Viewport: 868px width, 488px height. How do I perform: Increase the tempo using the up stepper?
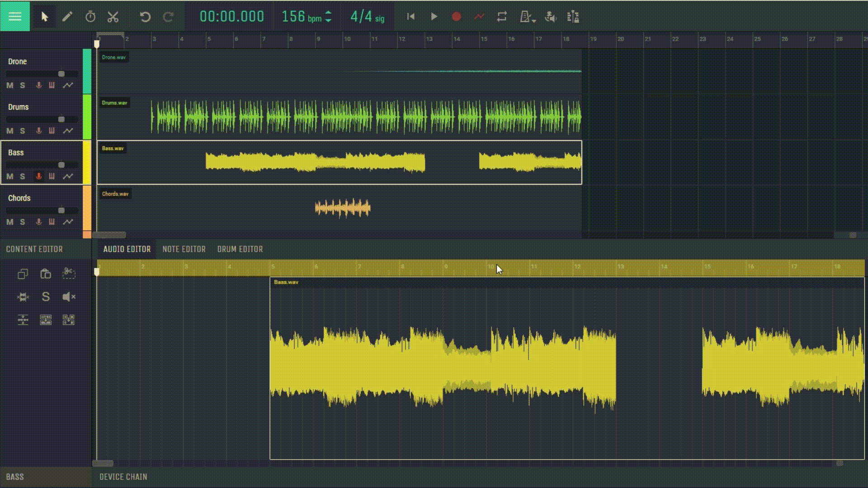(329, 13)
